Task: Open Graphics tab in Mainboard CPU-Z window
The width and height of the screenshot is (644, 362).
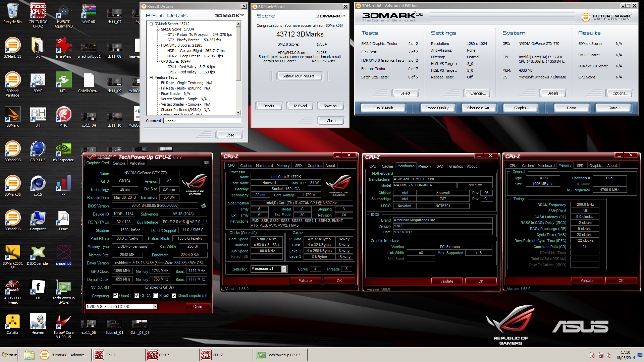Action: (456, 166)
